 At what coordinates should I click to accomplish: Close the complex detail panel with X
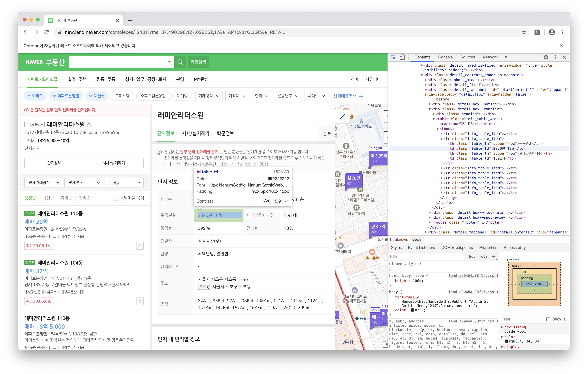(342, 117)
